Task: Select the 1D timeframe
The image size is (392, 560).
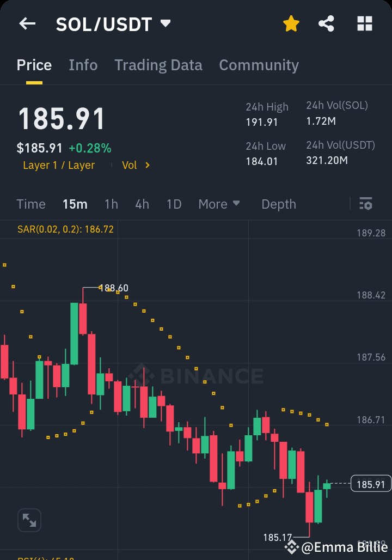Action: click(173, 204)
